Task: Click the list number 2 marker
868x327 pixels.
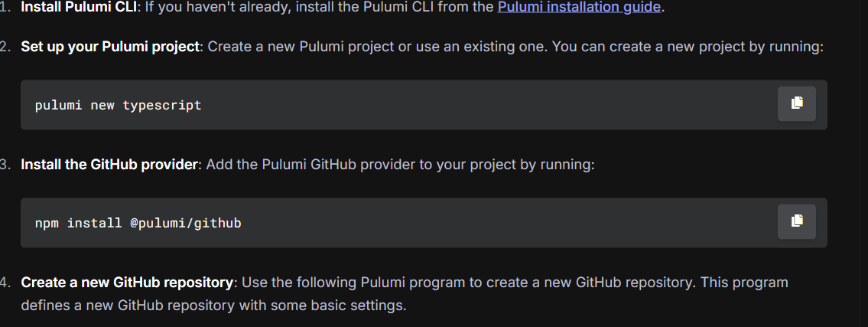Action: (x=5, y=47)
